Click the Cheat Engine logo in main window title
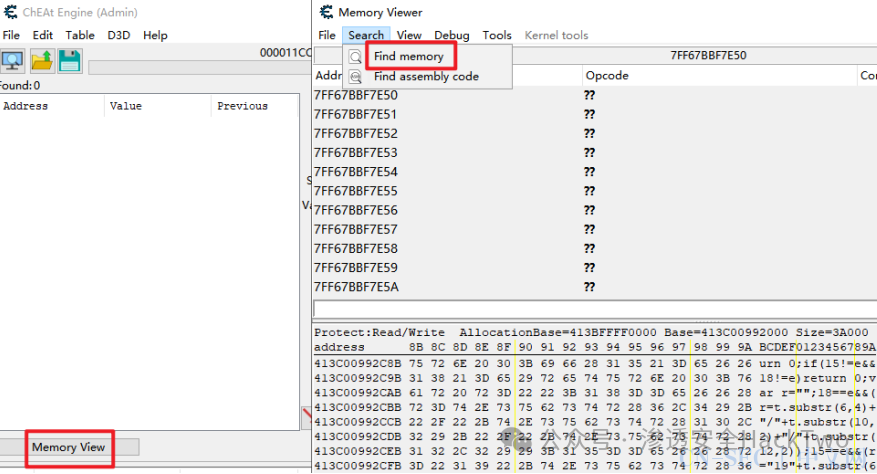 pos(11,12)
